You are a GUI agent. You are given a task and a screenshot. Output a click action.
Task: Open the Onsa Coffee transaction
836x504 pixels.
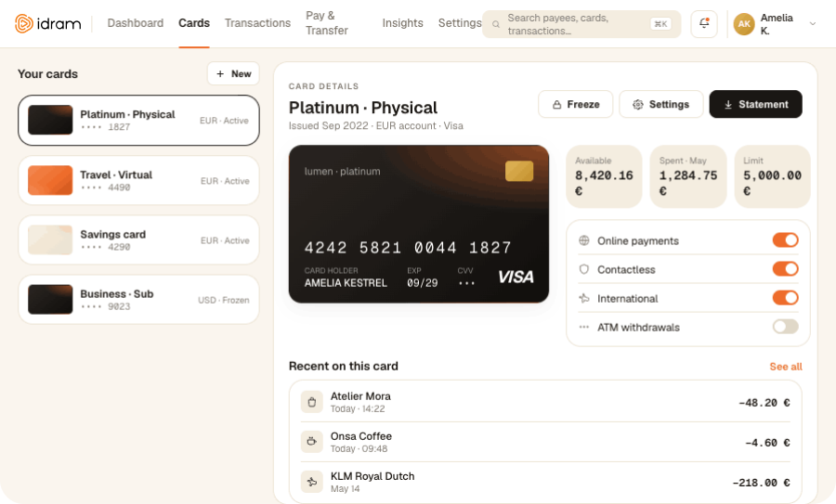[545, 442]
